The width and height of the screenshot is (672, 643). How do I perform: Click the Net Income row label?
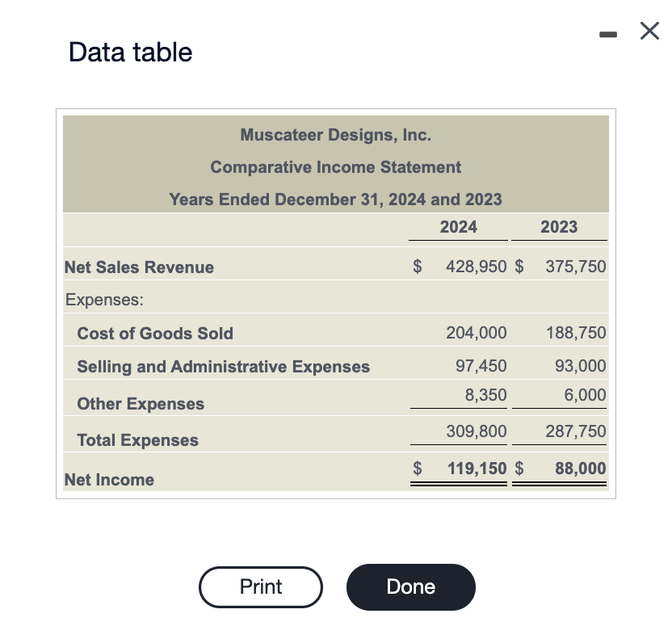[108, 479]
